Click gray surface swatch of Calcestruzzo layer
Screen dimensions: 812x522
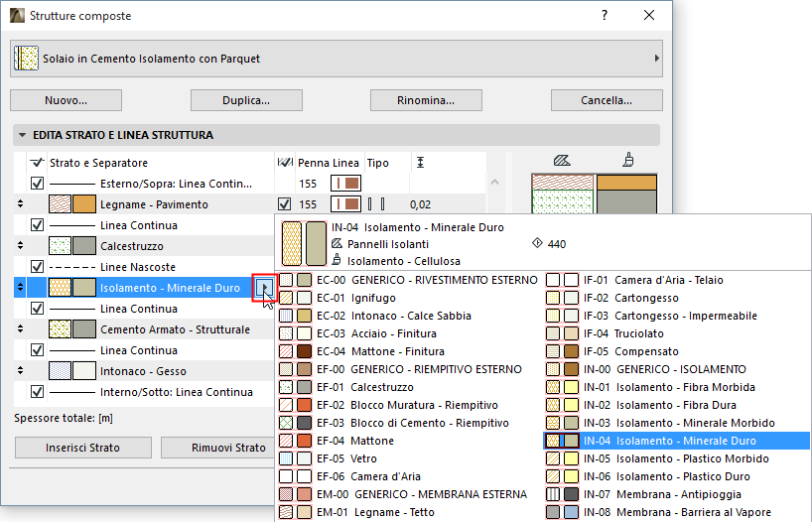click(x=84, y=246)
